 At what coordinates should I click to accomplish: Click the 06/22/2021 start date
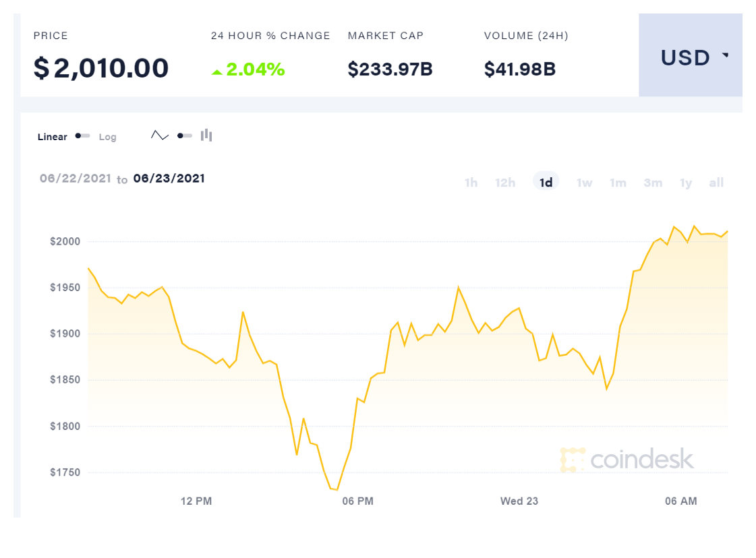75,179
